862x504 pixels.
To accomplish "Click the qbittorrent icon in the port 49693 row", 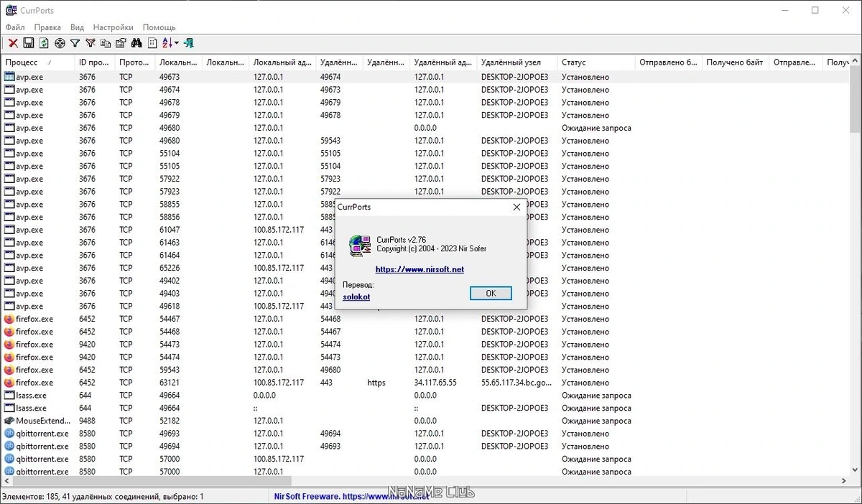I will 9,434.
